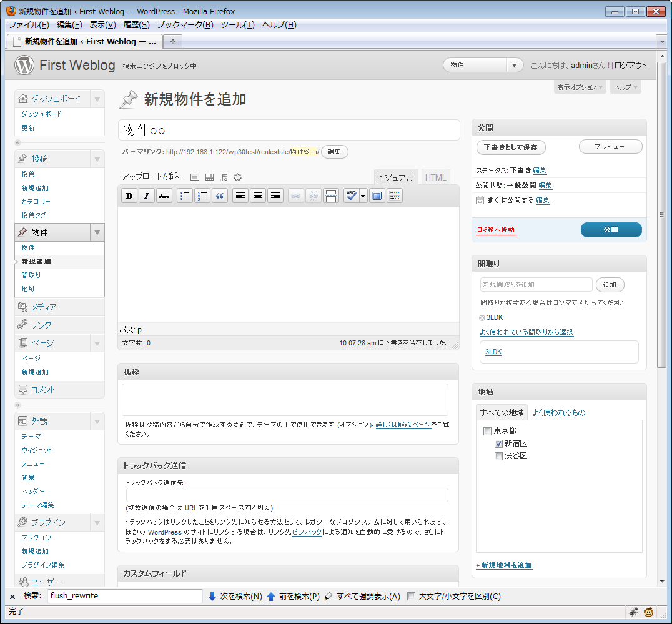
Task: Enable the 大文字/小文字を区別 case-sensitive checkbox
Action: pos(411,596)
